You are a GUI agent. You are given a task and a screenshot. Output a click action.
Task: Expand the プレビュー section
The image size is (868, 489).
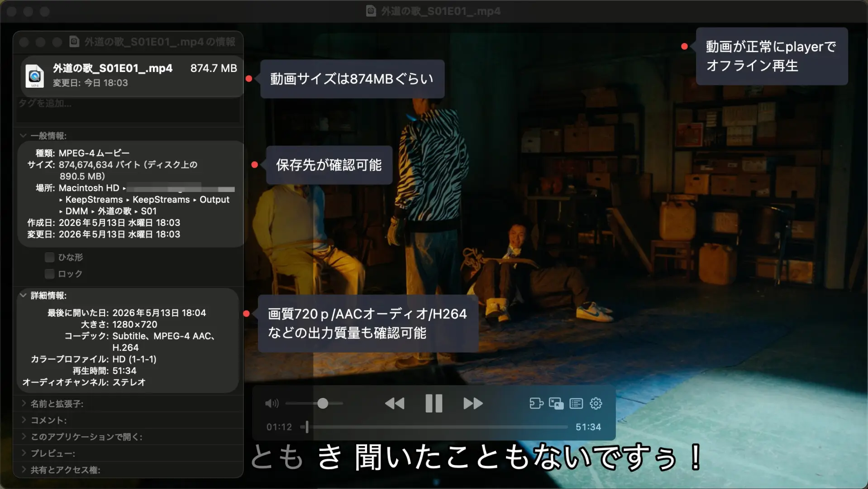tap(24, 453)
